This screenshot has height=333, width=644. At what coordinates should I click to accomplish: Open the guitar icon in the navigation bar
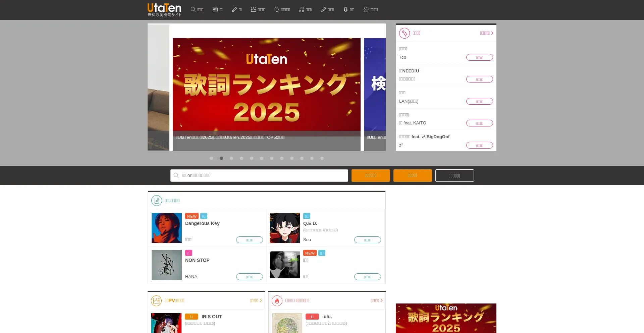pyautogui.click(x=346, y=9)
